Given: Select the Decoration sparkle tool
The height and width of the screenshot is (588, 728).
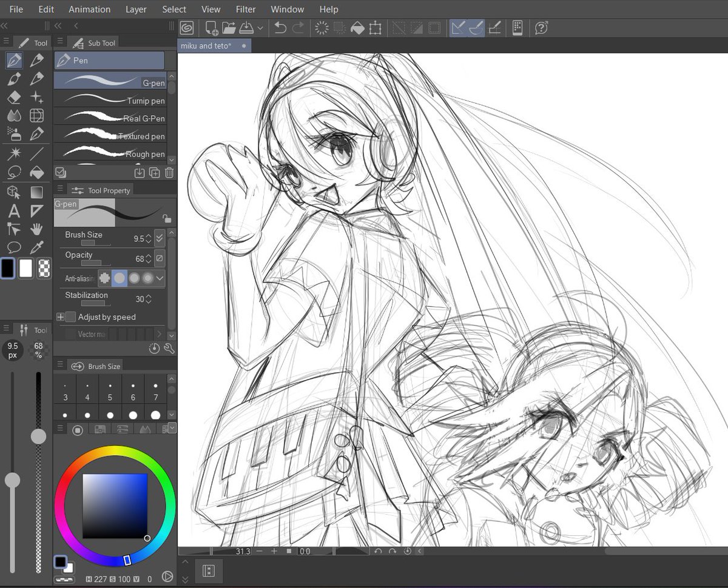Looking at the screenshot, I should 37,97.
